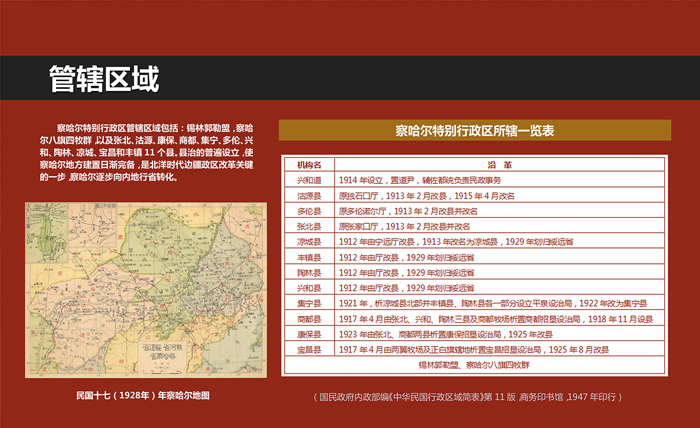Click the 多伦县 row name

[309, 212]
